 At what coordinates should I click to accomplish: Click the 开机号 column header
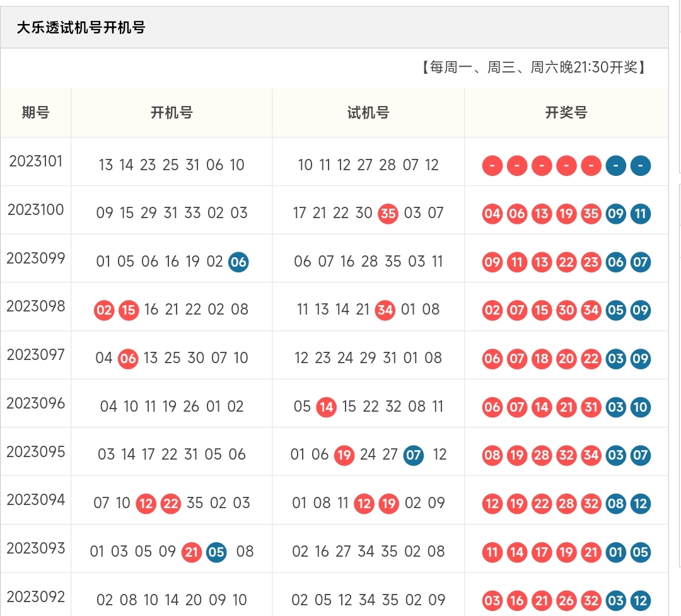pos(172,112)
